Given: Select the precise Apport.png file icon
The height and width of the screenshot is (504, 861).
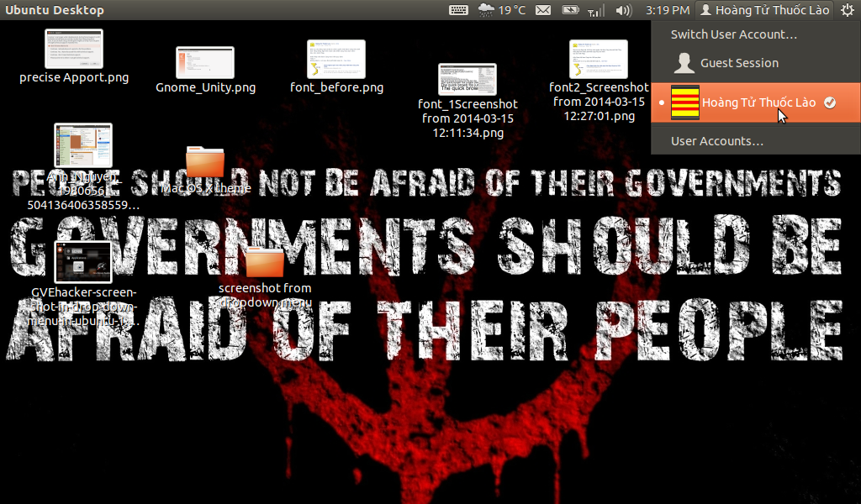Looking at the screenshot, I should click(x=74, y=49).
